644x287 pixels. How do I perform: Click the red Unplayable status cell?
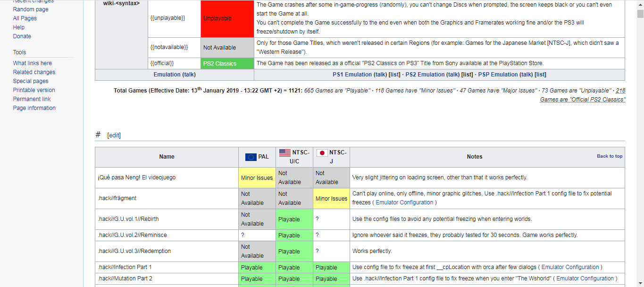click(227, 18)
